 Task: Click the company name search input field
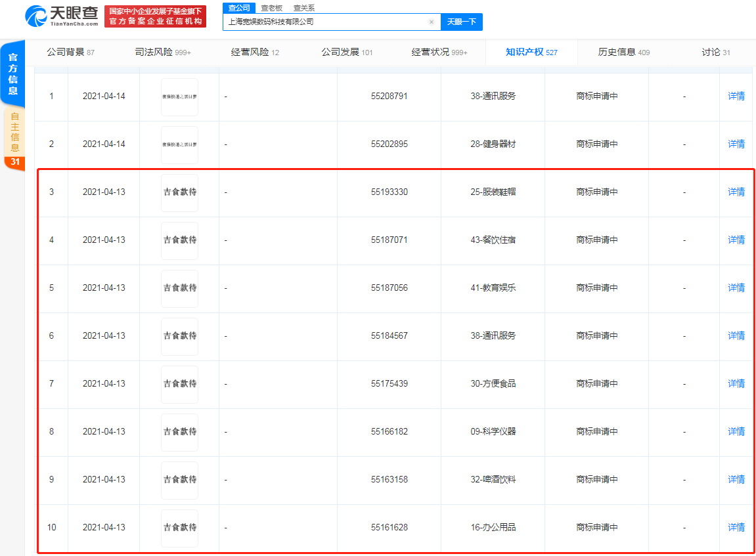pos(326,22)
